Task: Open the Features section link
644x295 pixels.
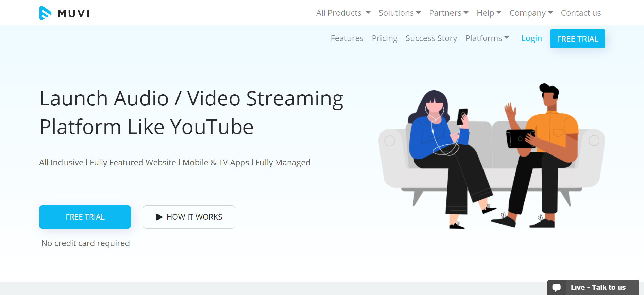Action: (x=347, y=38)
